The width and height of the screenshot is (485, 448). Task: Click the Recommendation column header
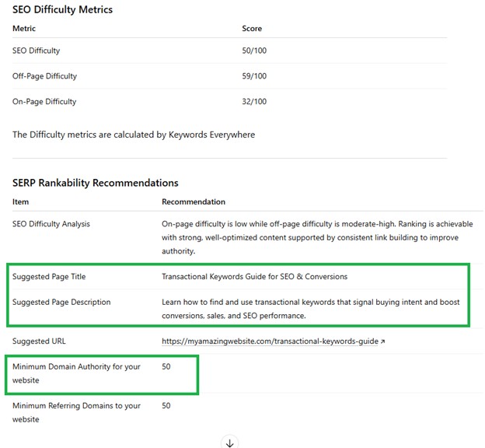click(194, 202)
